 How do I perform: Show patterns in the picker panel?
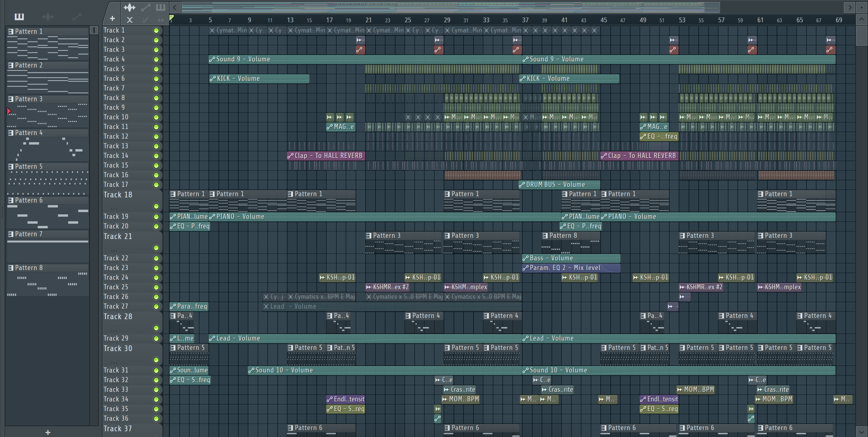click(x=19, y=17)
